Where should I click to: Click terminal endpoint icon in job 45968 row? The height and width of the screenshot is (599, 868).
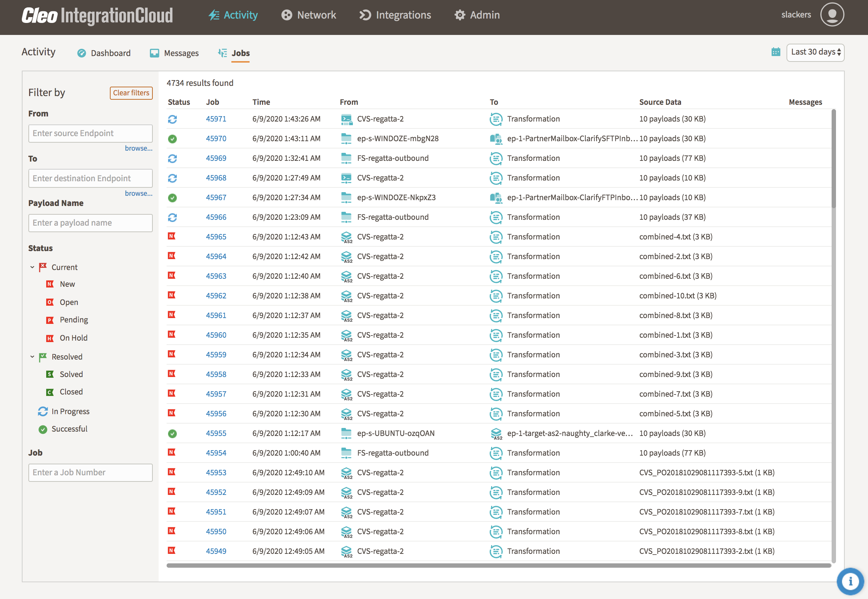pyautogui.click(x=346, y=178)
